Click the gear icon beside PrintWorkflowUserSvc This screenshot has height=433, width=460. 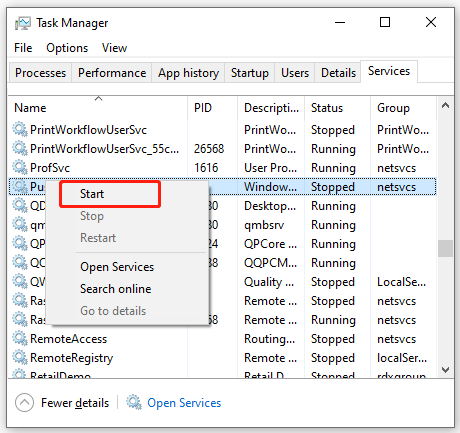(20, 129)
